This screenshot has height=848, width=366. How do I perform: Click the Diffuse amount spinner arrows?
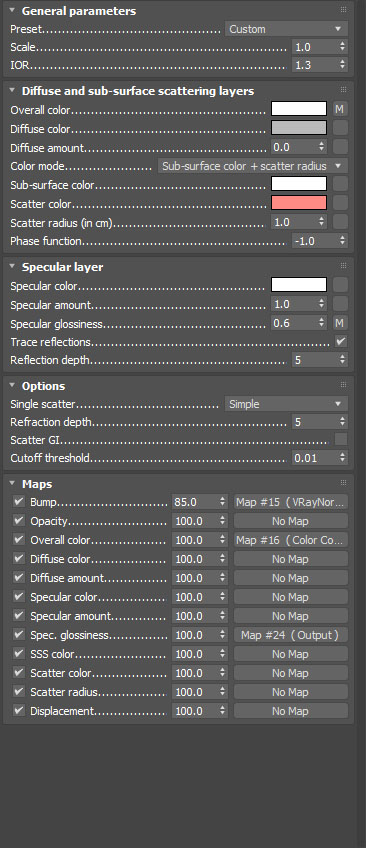point(322,146)
